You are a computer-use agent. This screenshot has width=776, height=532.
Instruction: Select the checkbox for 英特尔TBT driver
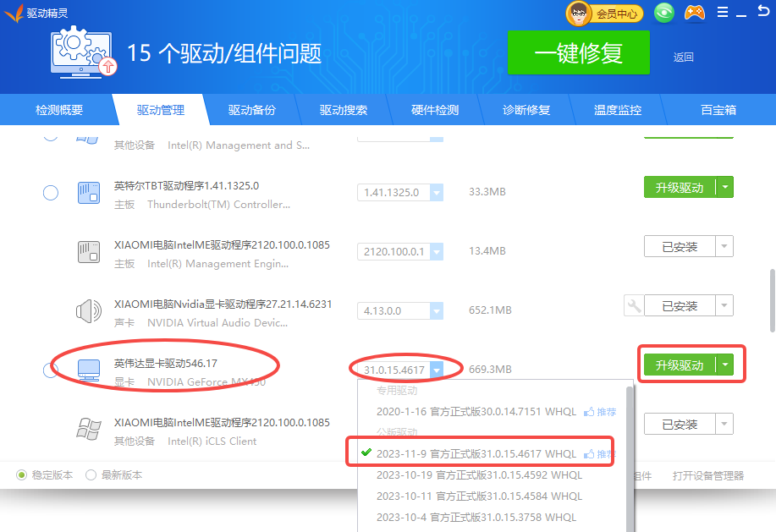(x=51, y=193)
